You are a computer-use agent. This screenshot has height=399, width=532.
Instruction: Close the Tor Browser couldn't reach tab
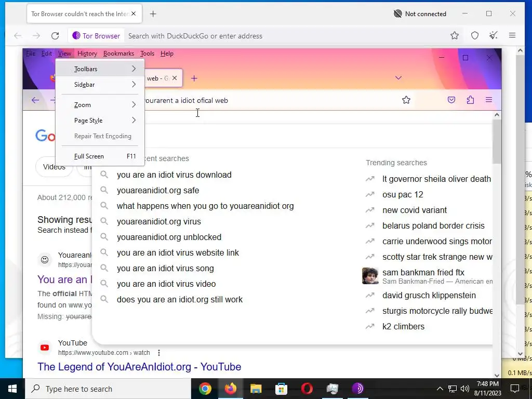pyautogui.click(x=134, y=14)
